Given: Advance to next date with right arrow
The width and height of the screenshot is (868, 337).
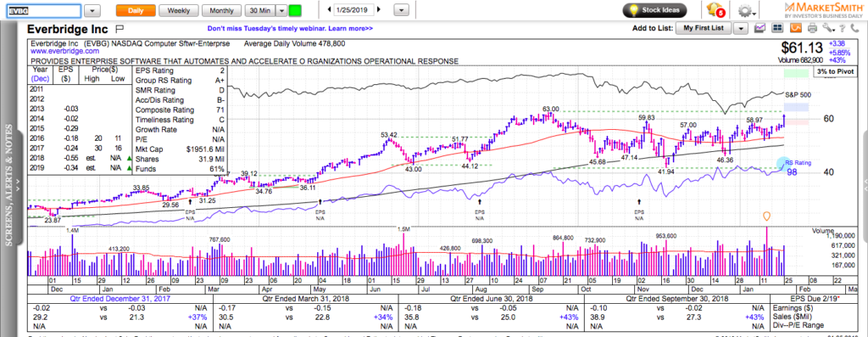Looking at the screenshot, I should coord(379,10).
